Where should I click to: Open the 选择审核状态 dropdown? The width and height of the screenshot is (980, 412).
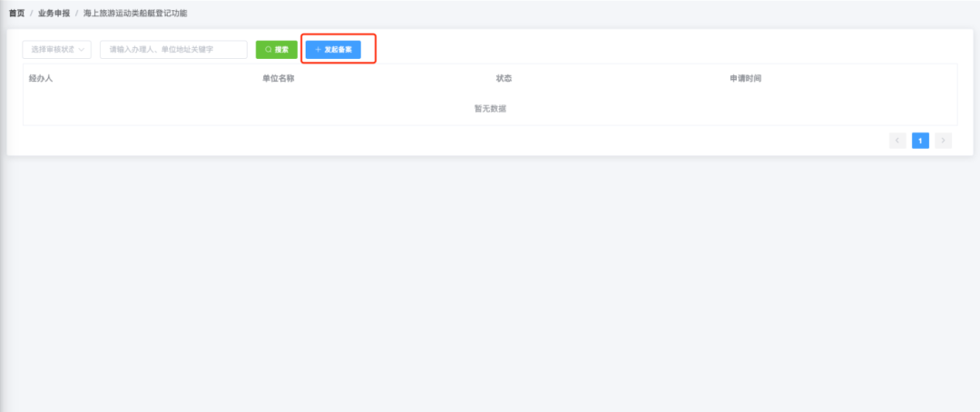pos(56,50)
